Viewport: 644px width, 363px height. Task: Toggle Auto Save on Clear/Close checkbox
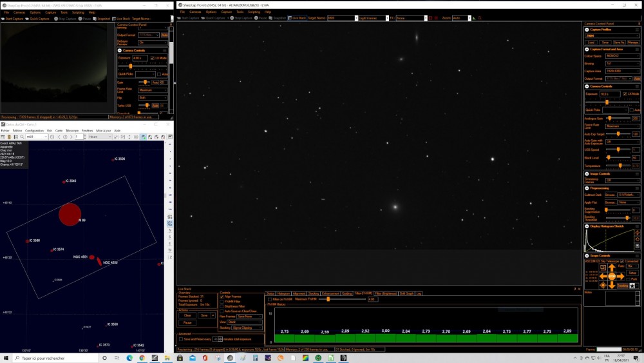click(222, 311)
